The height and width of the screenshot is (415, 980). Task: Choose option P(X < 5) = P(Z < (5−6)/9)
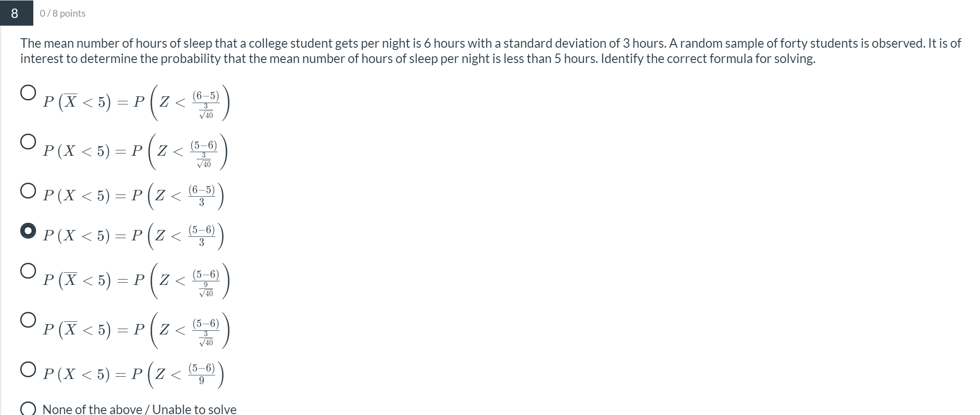(x=27, y=368)
